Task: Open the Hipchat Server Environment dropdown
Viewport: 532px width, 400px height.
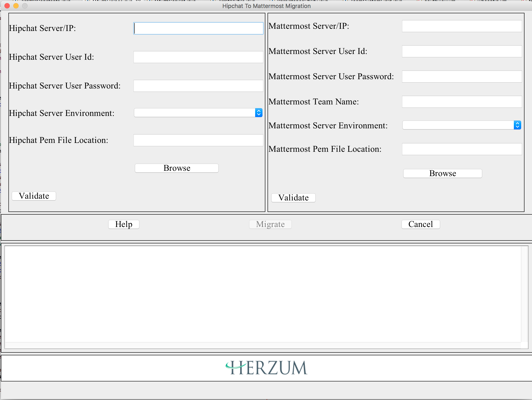Action: point(198,113)
